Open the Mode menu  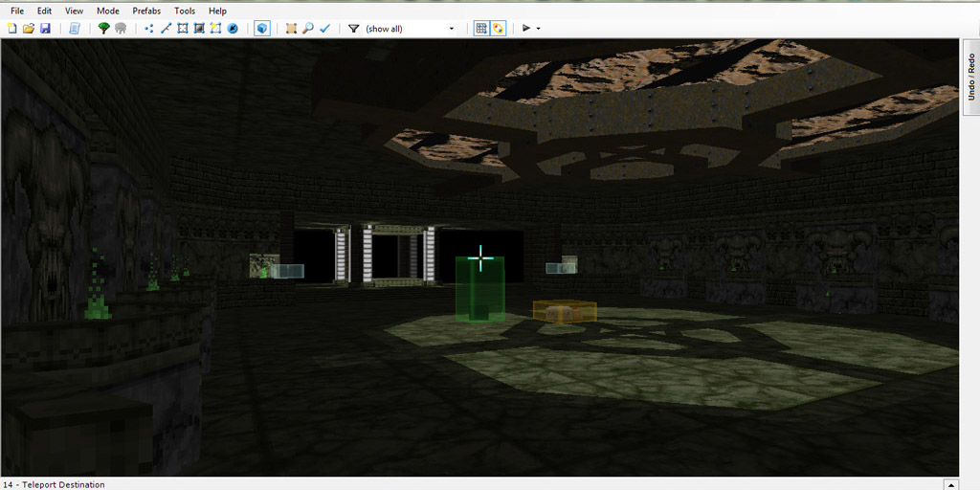(x=108, y=11)
